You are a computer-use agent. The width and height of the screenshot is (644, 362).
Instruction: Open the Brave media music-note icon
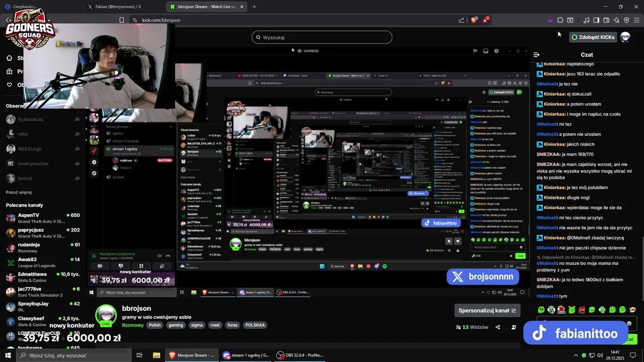(586, 20)
